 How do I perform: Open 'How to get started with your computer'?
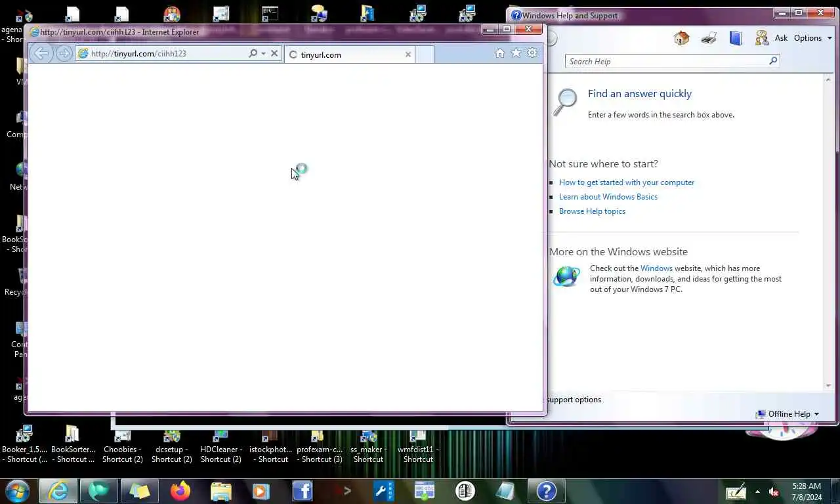pyautogui.click(x=627, y=182)
